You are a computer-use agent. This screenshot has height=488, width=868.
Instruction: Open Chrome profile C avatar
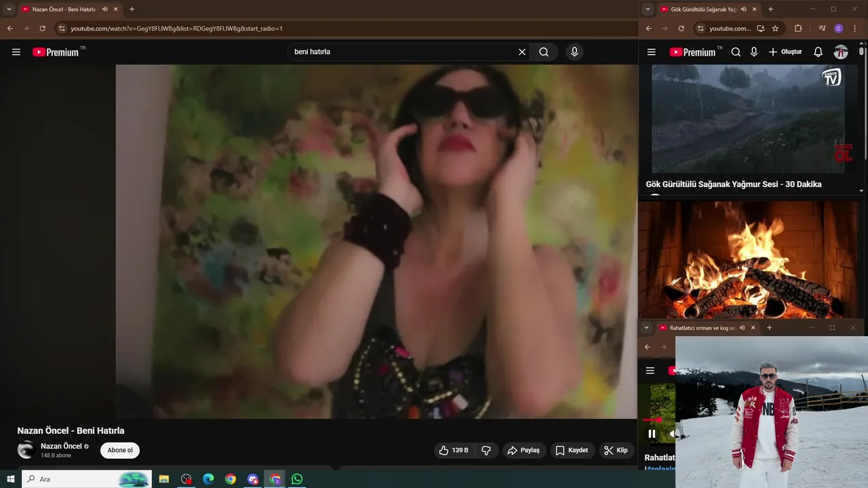(839, 28)
